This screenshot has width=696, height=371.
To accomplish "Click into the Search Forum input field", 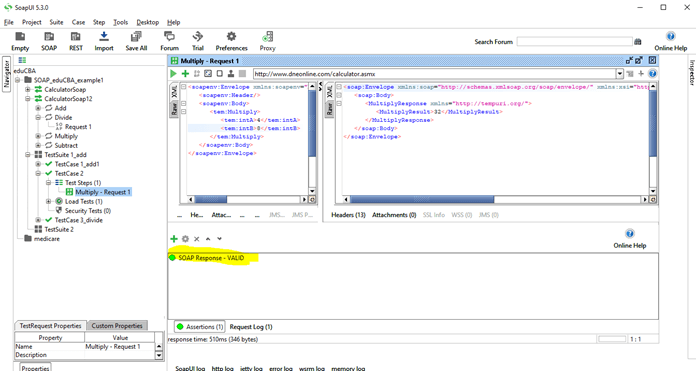I will tap(574, 42).
